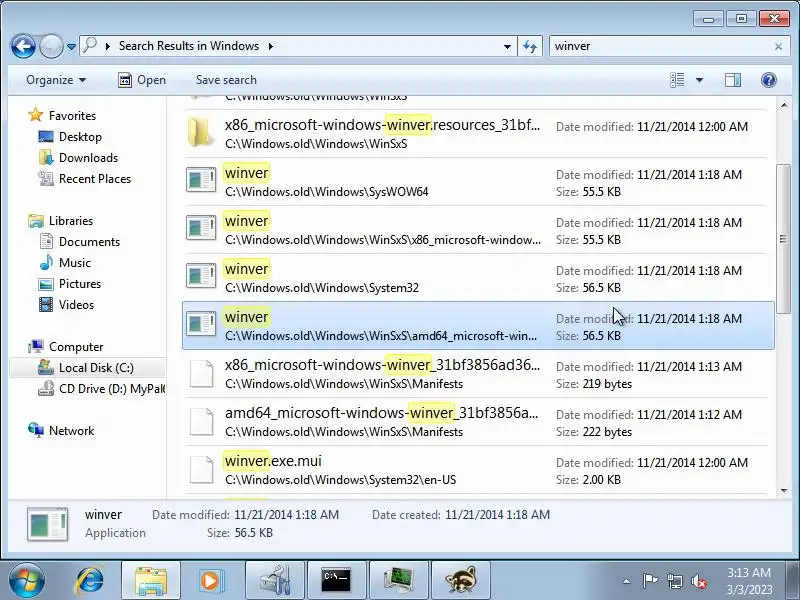
Task: Open the raccoon icon taskbar application
Action: tap(461, 581)
